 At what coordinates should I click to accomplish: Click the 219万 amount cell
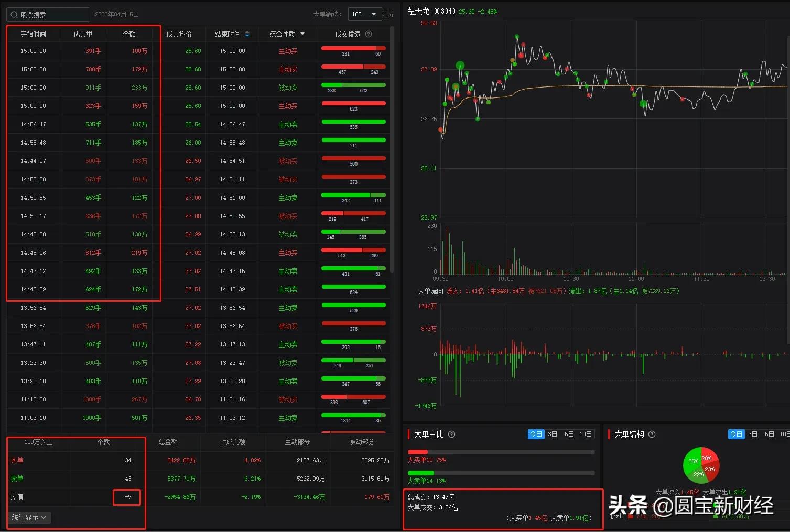click(x=139, y=253)
